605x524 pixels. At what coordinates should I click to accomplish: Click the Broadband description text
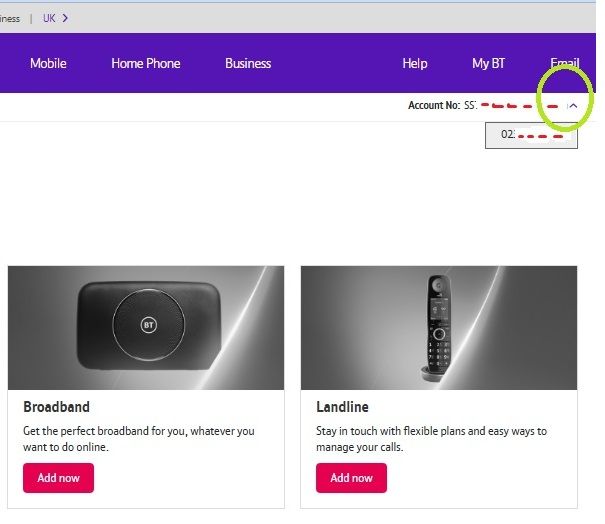click(138, 439)
